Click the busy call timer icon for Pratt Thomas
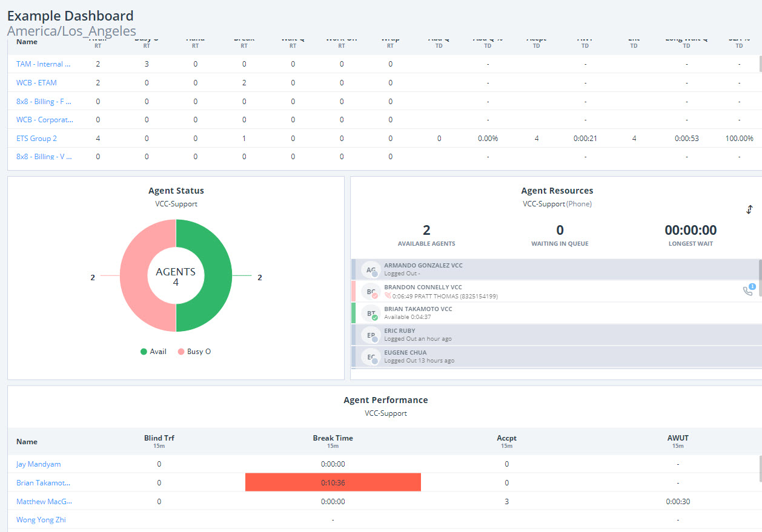Image resolution: width=762 pixels, height=532 pixels. [x=388, y=297]
